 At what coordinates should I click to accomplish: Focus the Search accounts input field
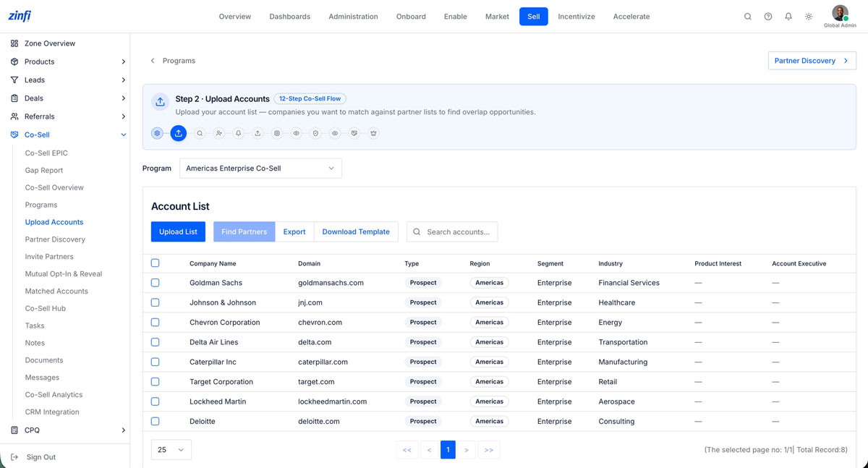point(452,231)
